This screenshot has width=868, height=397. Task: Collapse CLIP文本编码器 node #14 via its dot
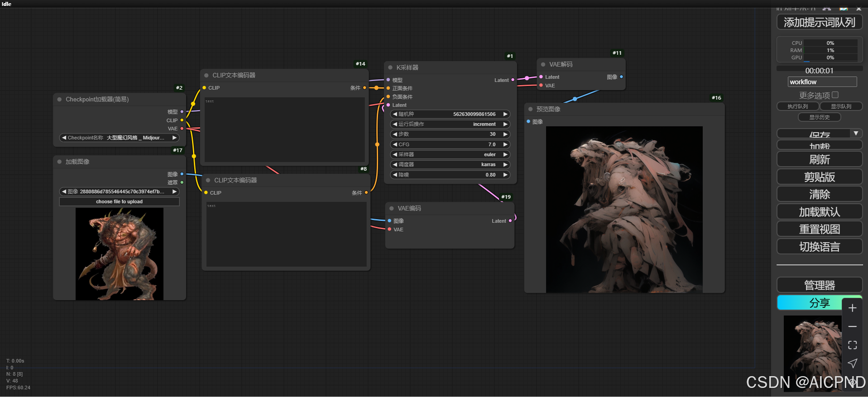pos(206,75)
